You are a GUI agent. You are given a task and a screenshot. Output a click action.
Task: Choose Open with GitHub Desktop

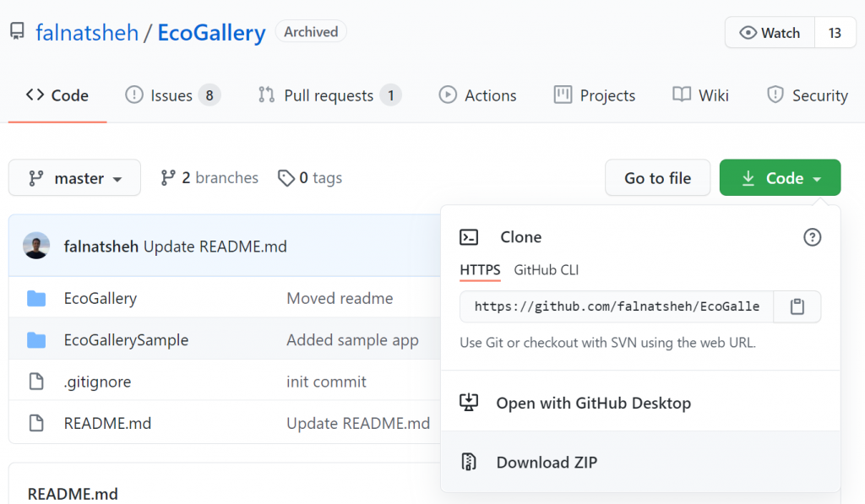click(x=593, y=403)
